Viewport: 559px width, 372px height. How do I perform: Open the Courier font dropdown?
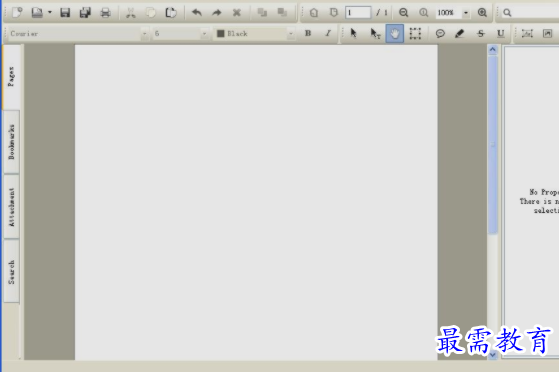[144, 34]
